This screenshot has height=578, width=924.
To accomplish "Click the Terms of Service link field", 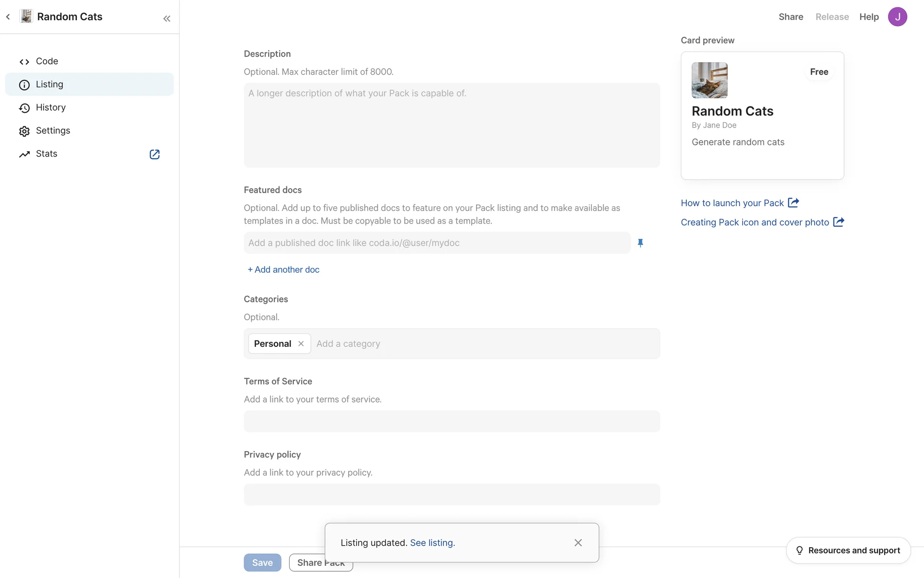I will coord(451,421).
